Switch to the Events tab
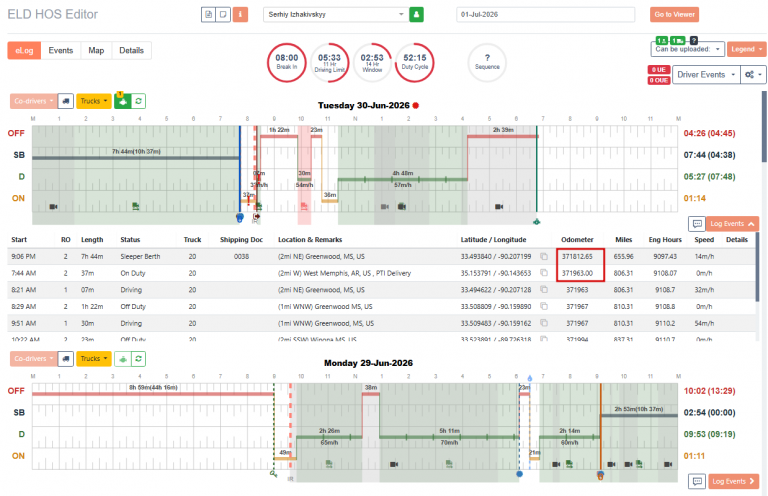Image resolution: width=768 pixels, height=496 pixels. coord(61,50)
